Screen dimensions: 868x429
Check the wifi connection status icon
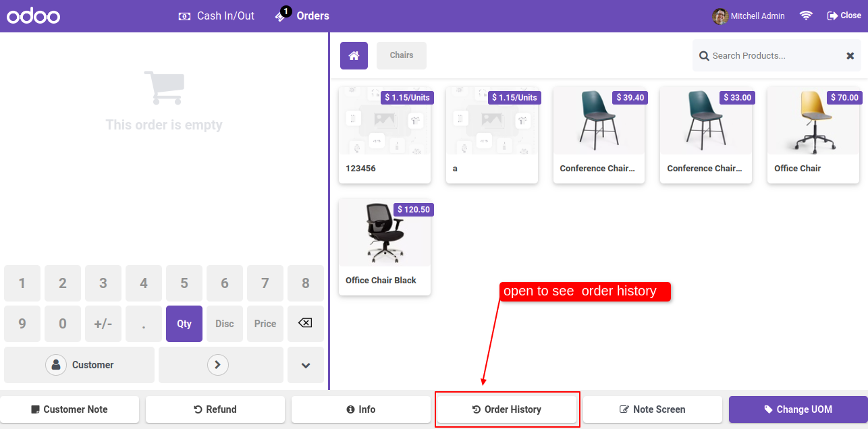pos(806,16)
